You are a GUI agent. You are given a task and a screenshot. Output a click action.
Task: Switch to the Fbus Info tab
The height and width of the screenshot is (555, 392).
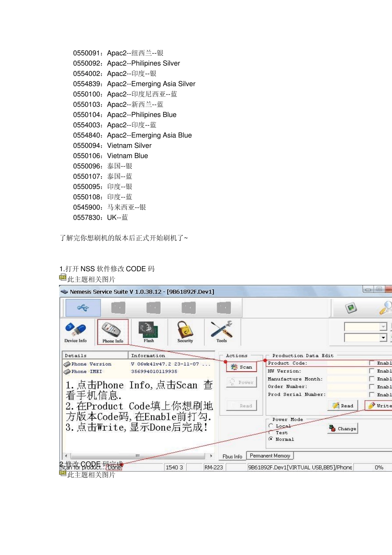coord(232,456)
